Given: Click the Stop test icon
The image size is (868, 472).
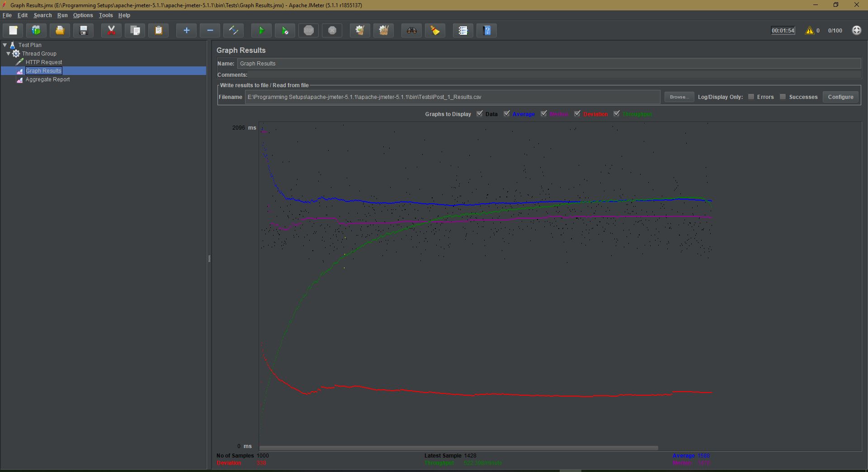Looking at the screenshot, I should 309,30.
